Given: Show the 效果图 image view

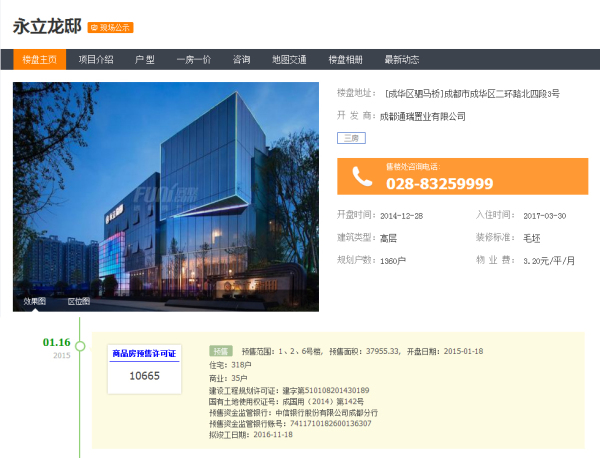Looking at the screenshot, I should (35, 300).
